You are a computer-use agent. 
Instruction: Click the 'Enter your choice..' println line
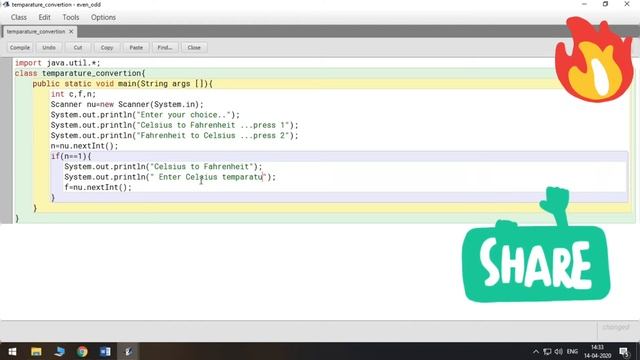pos(145,115)
